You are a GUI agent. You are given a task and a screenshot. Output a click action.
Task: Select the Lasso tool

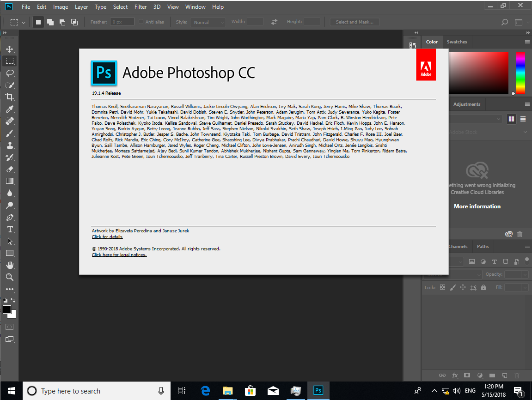pos(10,73)
